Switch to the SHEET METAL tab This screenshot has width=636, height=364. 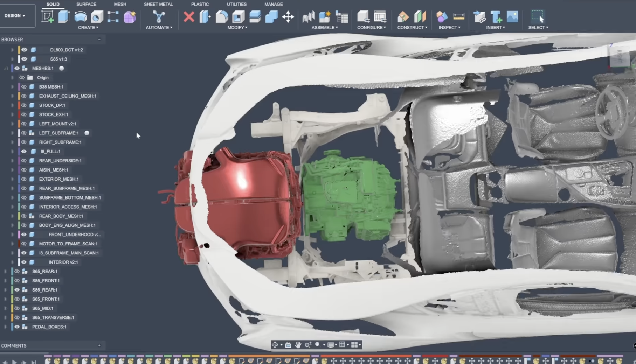(x=158, y=4)
